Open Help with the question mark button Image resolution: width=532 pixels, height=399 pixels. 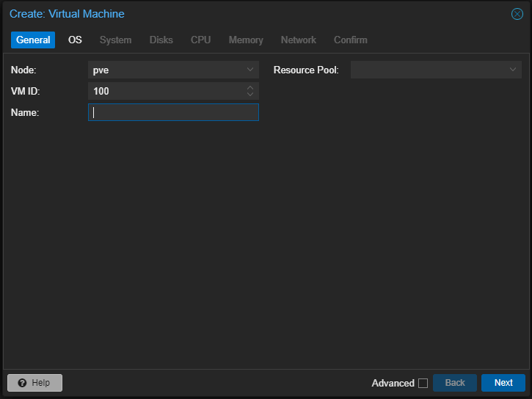point(34,383)
